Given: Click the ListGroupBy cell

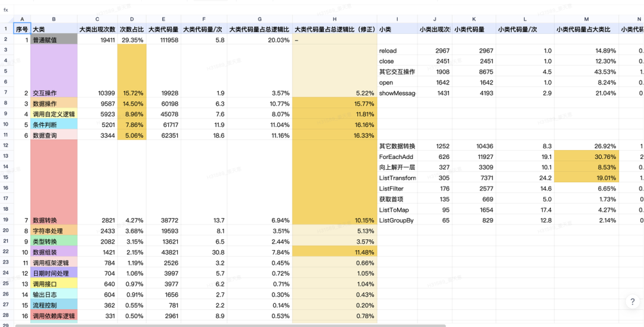Looking at the screenshot, I should click(397, 220).
